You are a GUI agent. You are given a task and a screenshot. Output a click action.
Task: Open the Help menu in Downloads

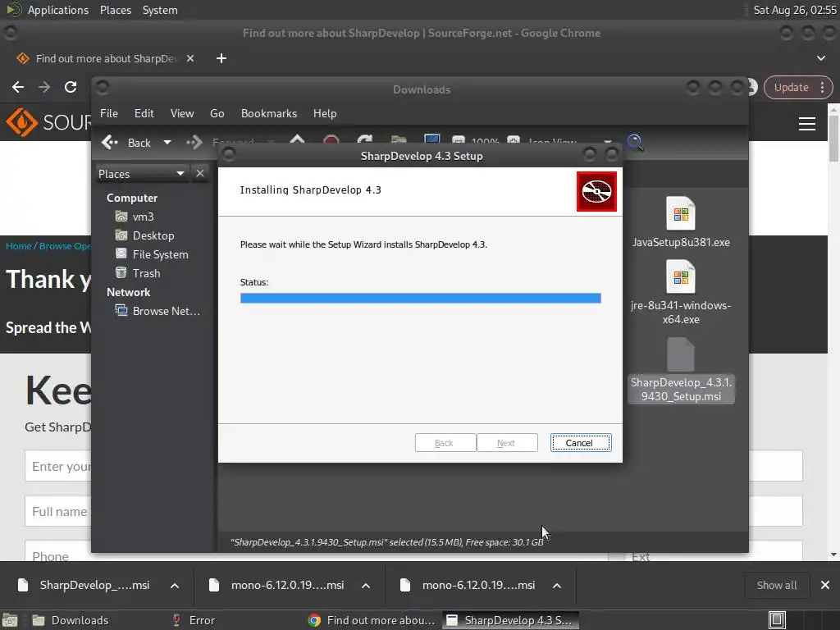pyautogui.click(x=325, y=113)
